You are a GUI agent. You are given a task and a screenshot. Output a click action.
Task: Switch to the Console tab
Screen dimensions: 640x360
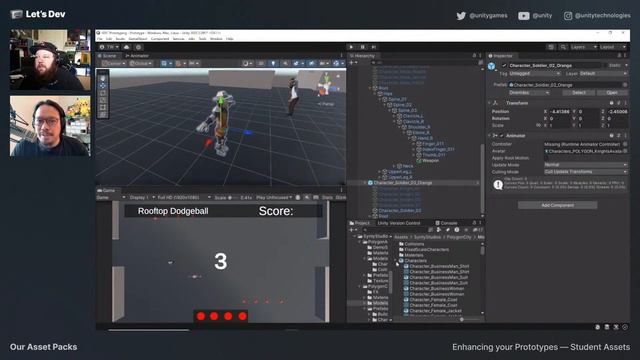pos(447,223)
